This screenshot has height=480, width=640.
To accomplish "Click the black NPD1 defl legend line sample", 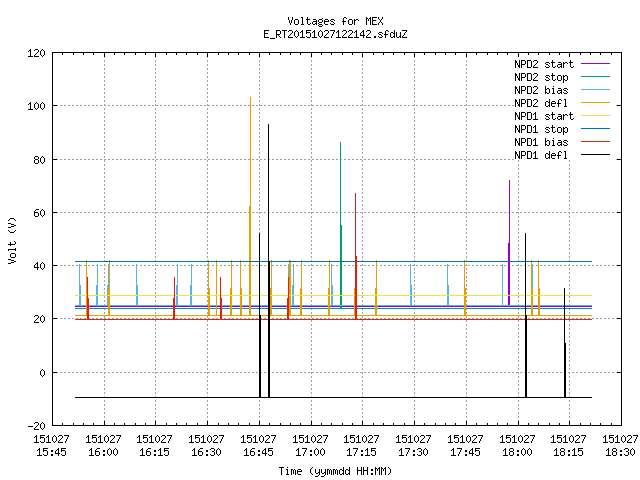I will coord(596,155).
